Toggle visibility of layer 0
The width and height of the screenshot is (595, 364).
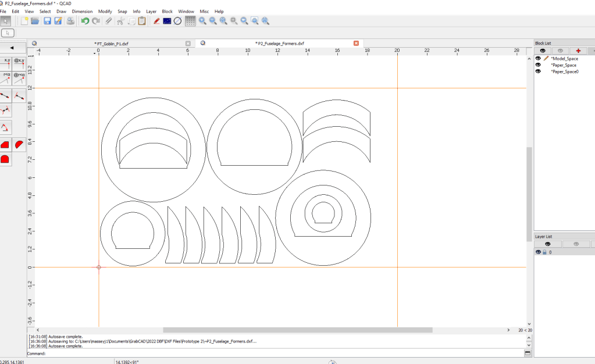(x=538, y=252)
